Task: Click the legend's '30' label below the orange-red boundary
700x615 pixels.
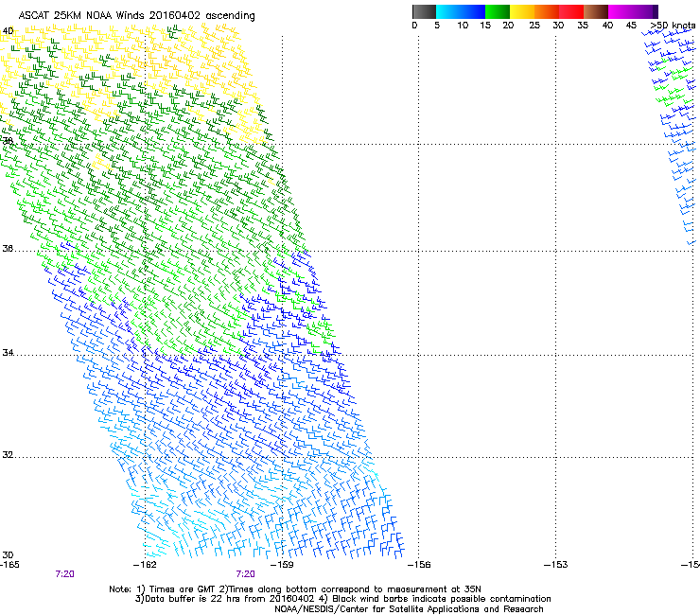Action: (558, 26)
